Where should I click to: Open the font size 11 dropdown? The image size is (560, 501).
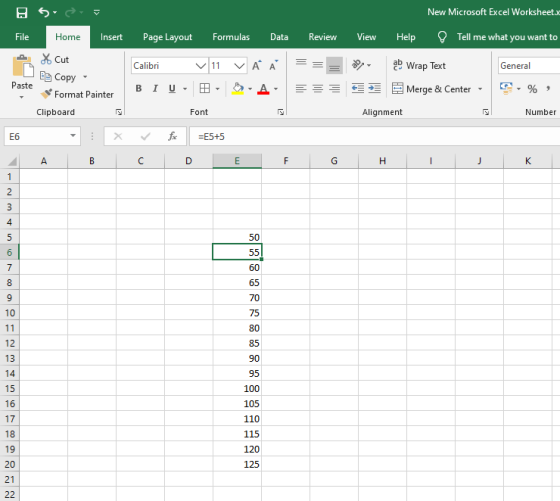click(x=239, y=66)
